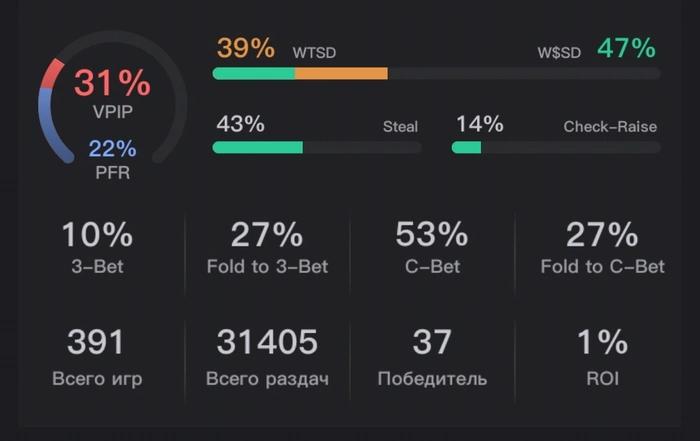Click the 31% VPIP value

[111, 84]
